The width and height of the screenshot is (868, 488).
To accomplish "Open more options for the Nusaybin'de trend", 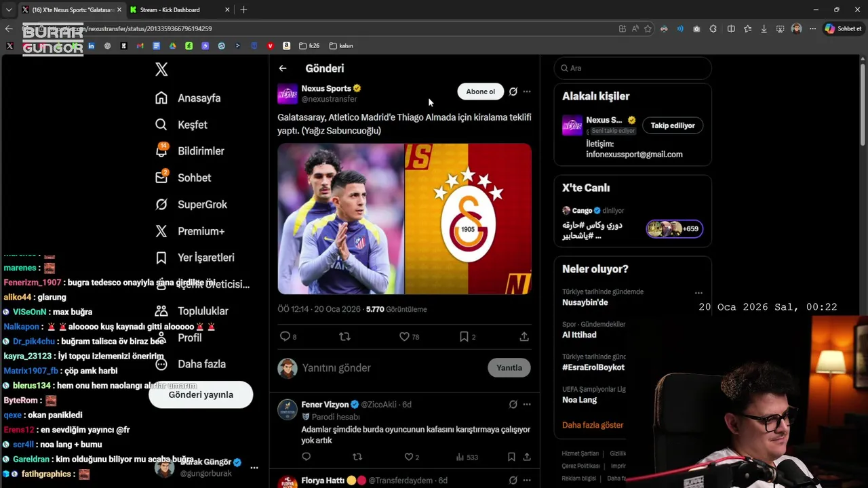I will click(x=698, y=293).
